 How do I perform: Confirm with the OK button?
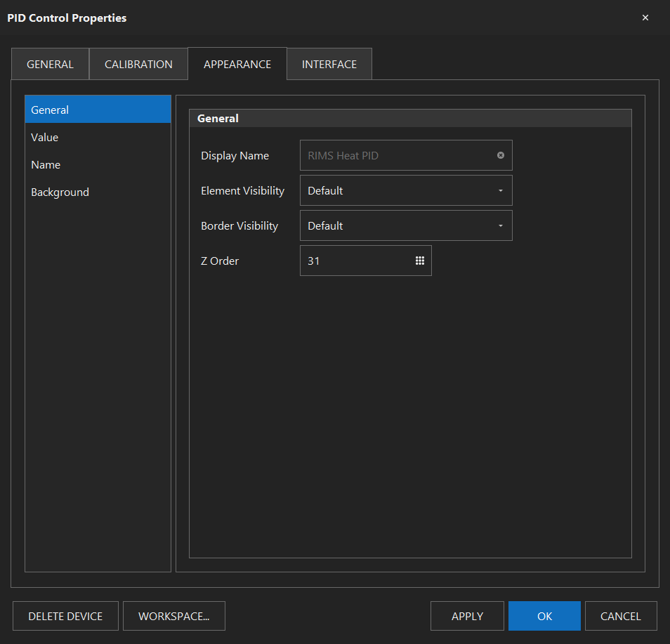tap(544, 616)
